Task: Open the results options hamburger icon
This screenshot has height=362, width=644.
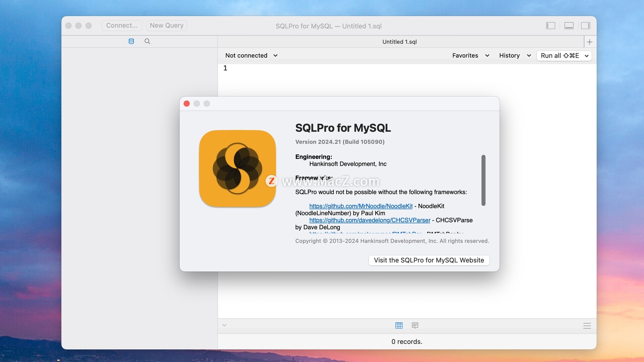Action: [587, 326]
